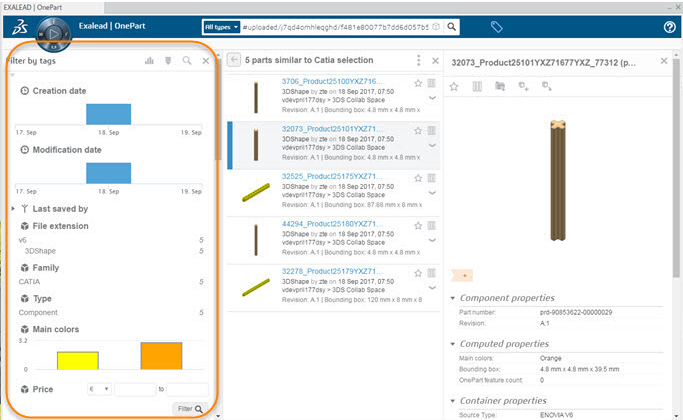The width and height of the screenshot is (683, 420).
Task: Click the first add-shape icon in detail toolbar
Action: [524, 87]
